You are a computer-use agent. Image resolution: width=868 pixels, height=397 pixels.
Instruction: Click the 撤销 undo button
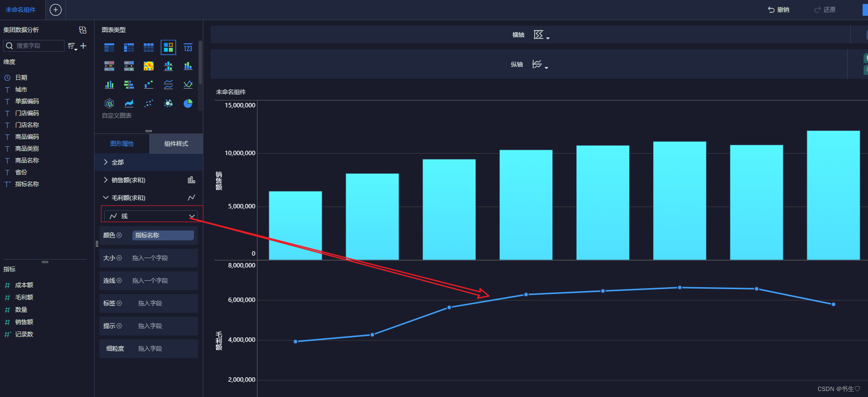pyautogui.click(x=778, y=10)
